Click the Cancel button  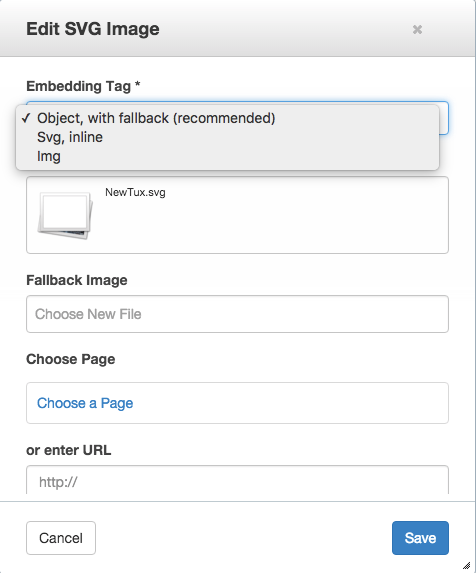(61, 538)
